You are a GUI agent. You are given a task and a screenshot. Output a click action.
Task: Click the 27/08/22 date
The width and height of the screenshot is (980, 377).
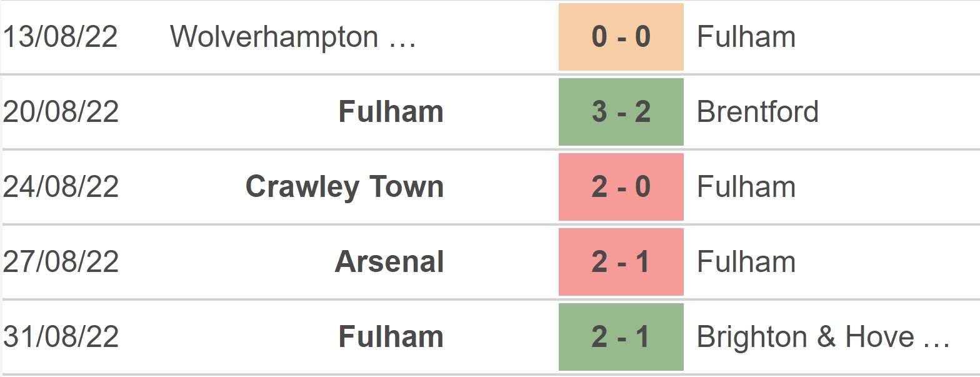[61, 262]
